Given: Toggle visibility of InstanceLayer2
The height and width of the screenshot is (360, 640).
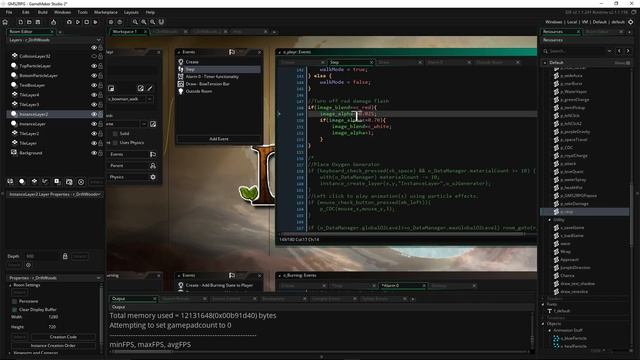Looking at the screenshot, I should click(x=94, y=114).
